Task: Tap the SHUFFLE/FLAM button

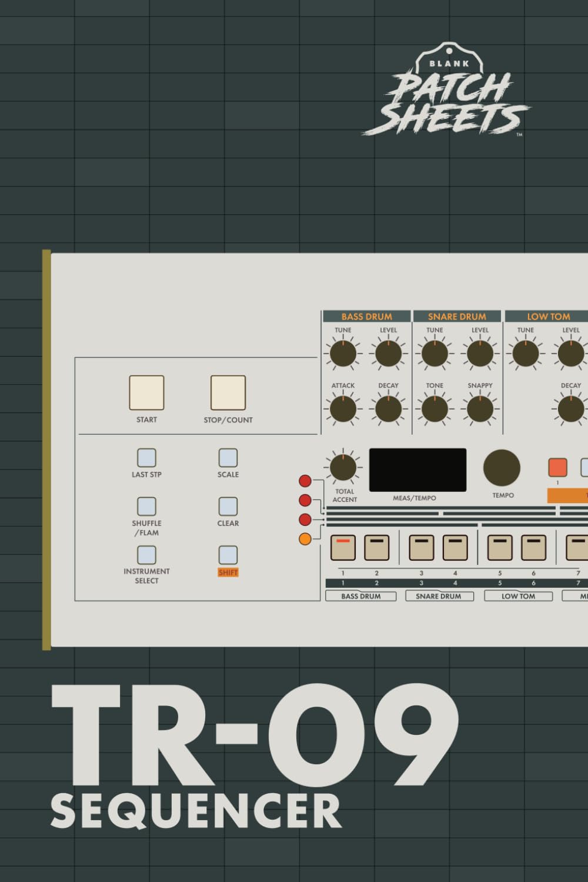Action: [x=146, y=507]
